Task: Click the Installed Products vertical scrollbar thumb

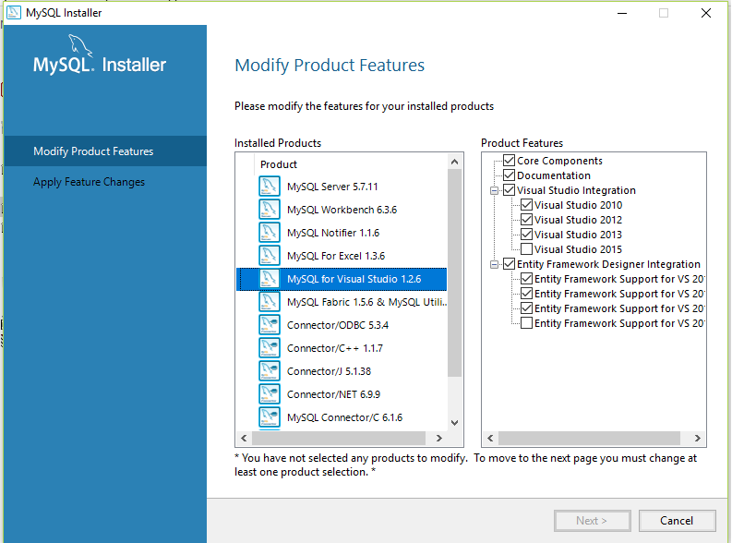Action: 454,273
